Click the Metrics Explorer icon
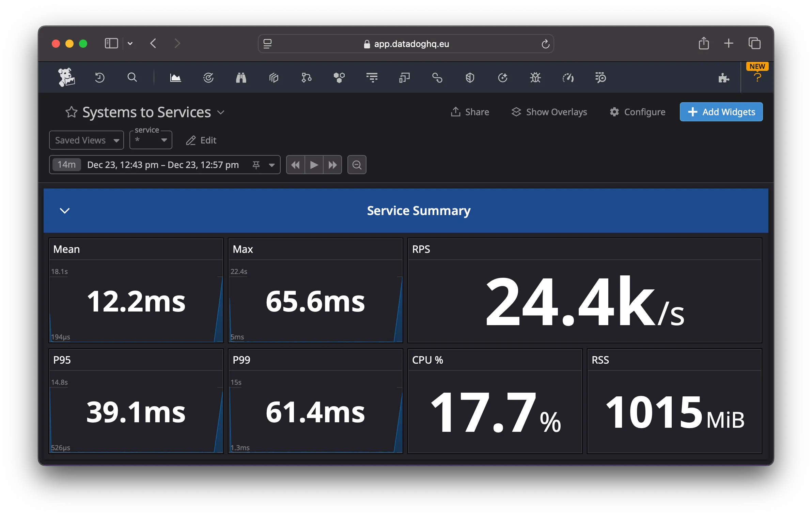 click(x=176, y=78)
